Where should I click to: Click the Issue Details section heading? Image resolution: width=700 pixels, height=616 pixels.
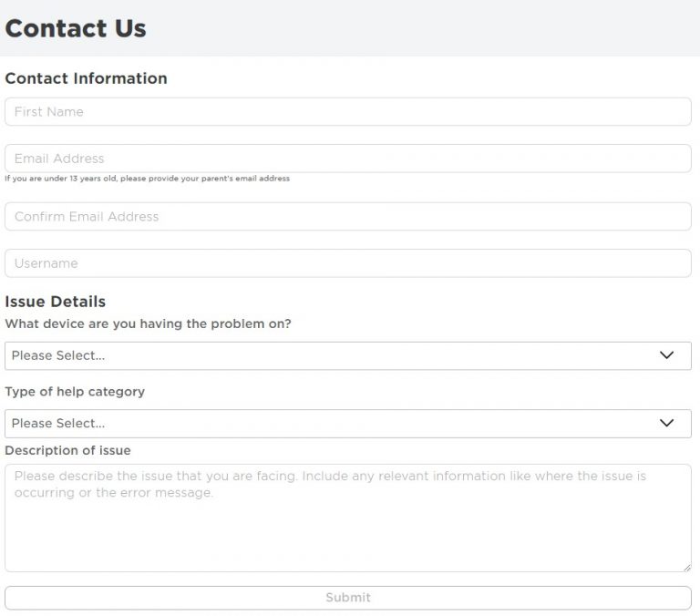[55, 302]
